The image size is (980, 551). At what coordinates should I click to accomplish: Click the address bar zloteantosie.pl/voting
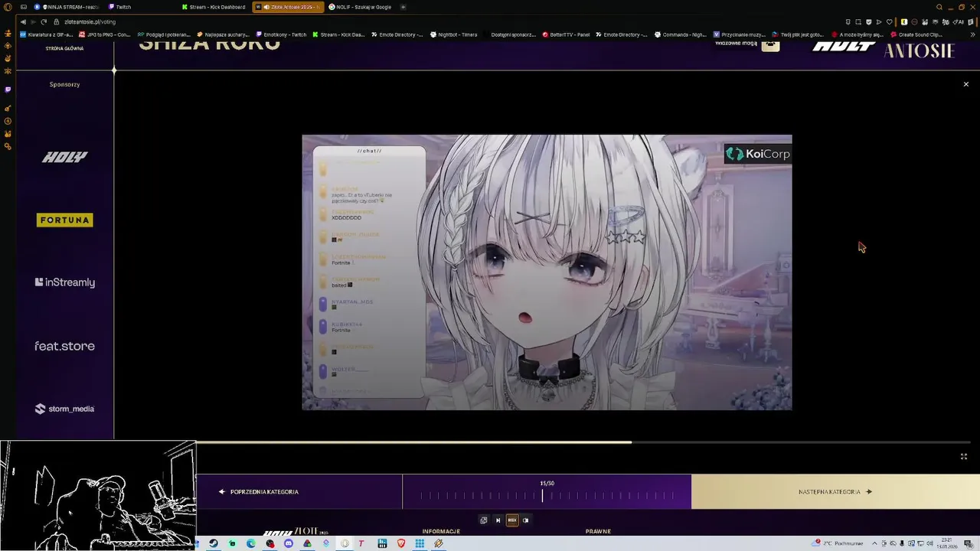tap(90, 21)
